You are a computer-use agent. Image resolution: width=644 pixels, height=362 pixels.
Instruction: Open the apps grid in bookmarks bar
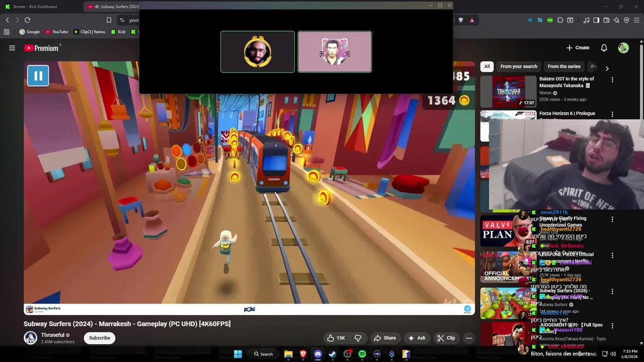pyautogui.click(x=7, y=32)
